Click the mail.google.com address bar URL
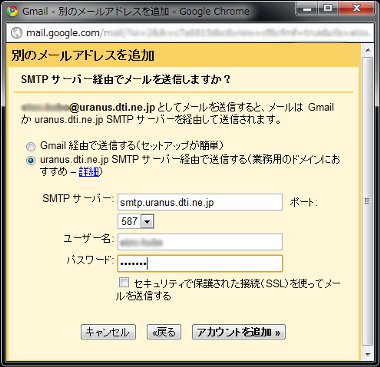The width and height of the screenshot is (380, 367). click(x=197, y=33)
